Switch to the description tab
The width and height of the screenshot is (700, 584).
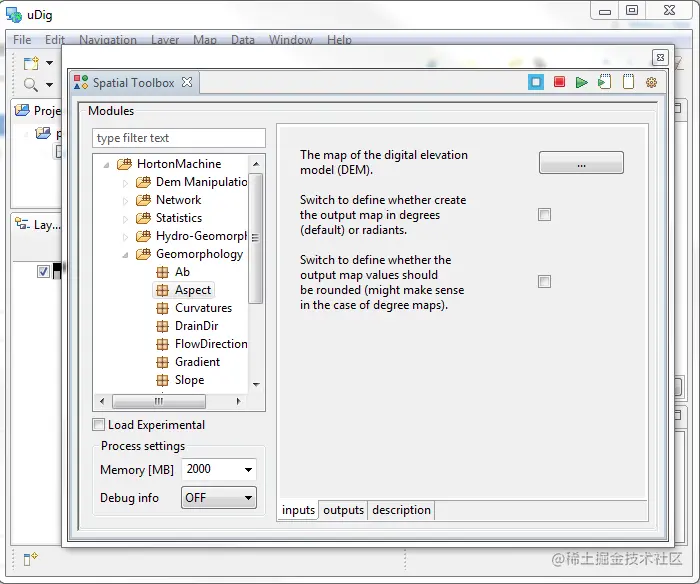point(401,510)
